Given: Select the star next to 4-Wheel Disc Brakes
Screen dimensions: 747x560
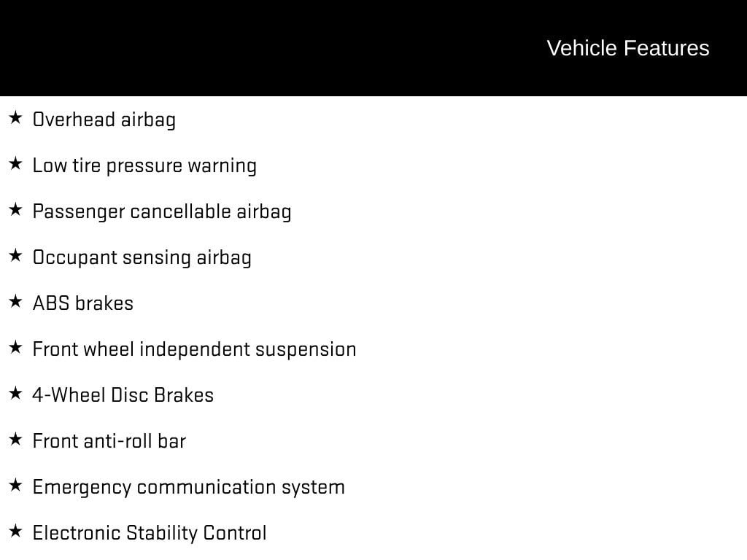Looking at the screenshot, I should coord(15,393).
